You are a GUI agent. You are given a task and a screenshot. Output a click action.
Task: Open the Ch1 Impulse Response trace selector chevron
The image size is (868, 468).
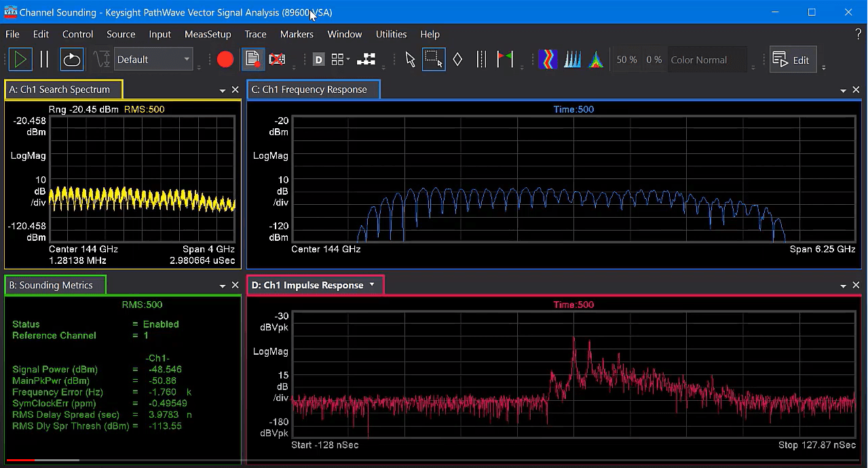click(371, 285)
